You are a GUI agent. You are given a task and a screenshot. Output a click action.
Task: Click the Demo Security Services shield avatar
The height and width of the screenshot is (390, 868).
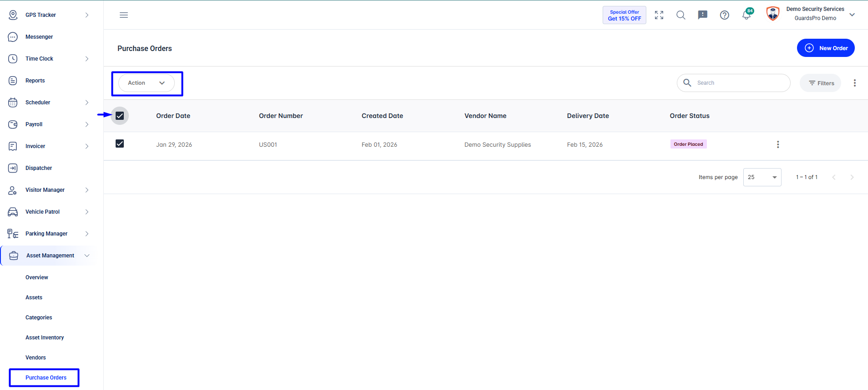(773, 14)
